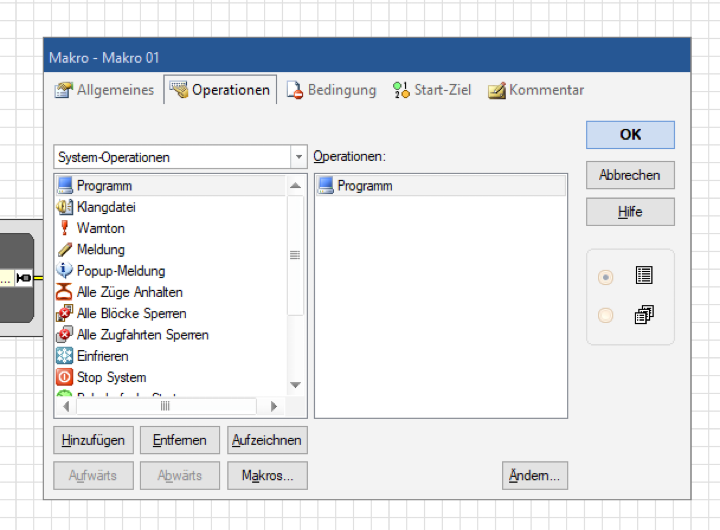
Task: Select the second stacked-view radio button
Action: [x=605, y=315]
